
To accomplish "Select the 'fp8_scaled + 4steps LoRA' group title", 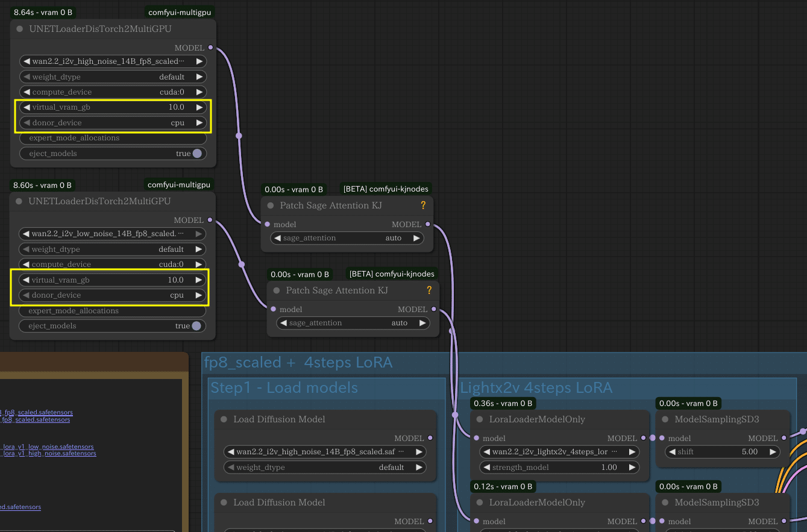I will [x=298, y=362].
